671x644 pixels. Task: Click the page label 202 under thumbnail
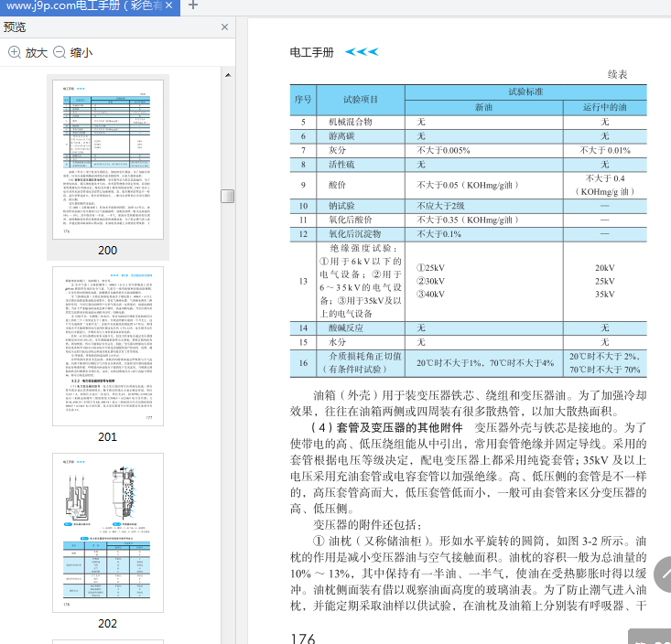[x=107, y=624]
